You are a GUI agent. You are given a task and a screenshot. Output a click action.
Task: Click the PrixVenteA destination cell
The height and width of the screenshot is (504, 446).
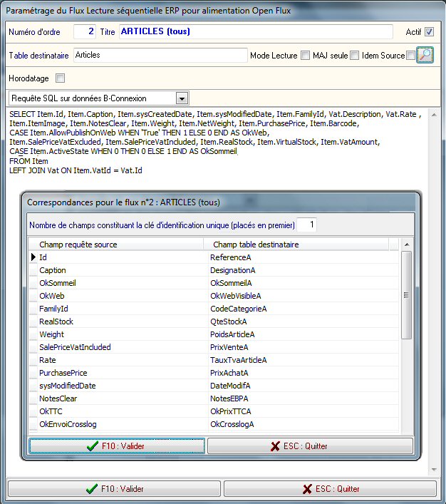304,347
